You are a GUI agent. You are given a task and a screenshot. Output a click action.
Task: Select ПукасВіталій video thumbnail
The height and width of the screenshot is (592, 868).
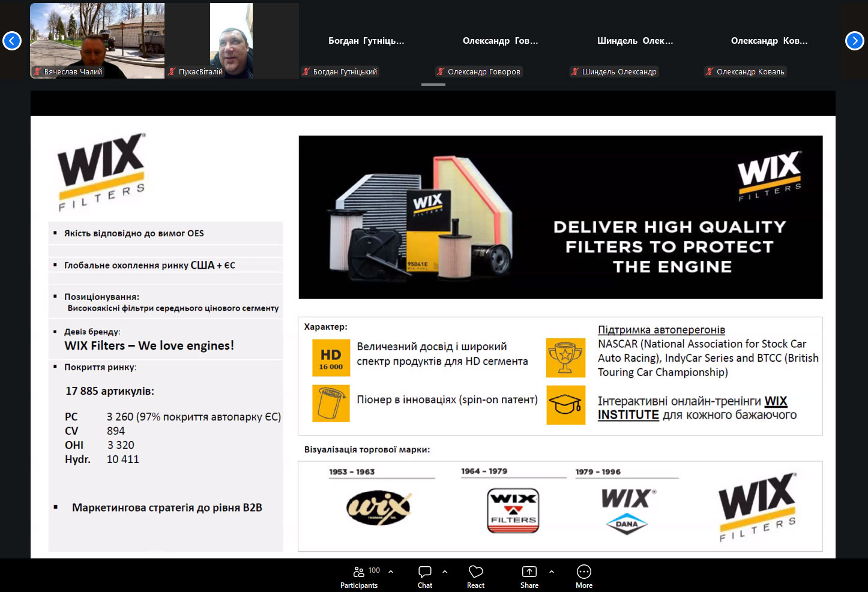point(232,41)
